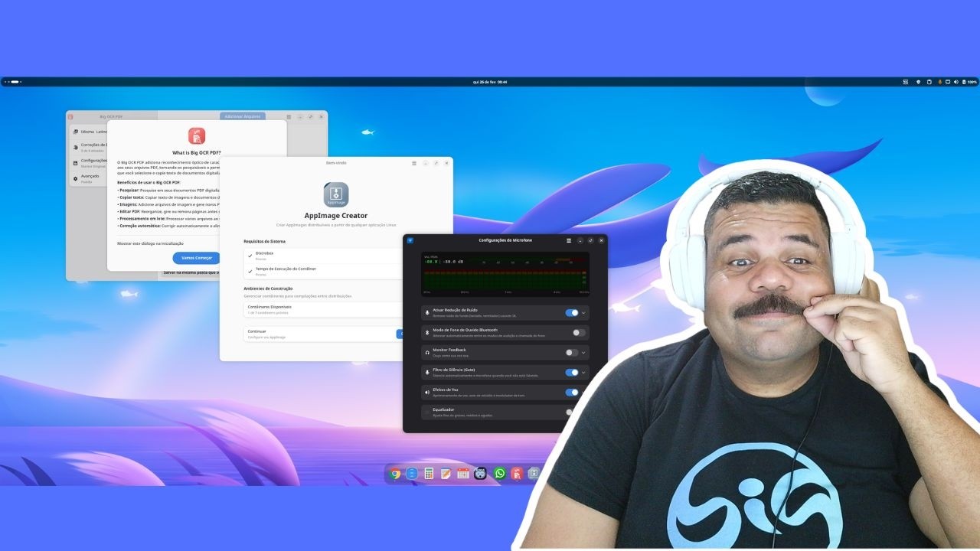The height and width of the screenshot is (551, 980).
Task: Click workspace indicator at top-left panel
Action: coord(12,82)
